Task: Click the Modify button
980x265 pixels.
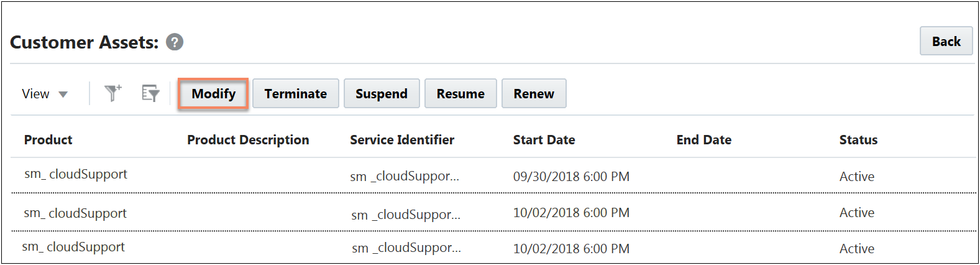Action: pos(213,94)
